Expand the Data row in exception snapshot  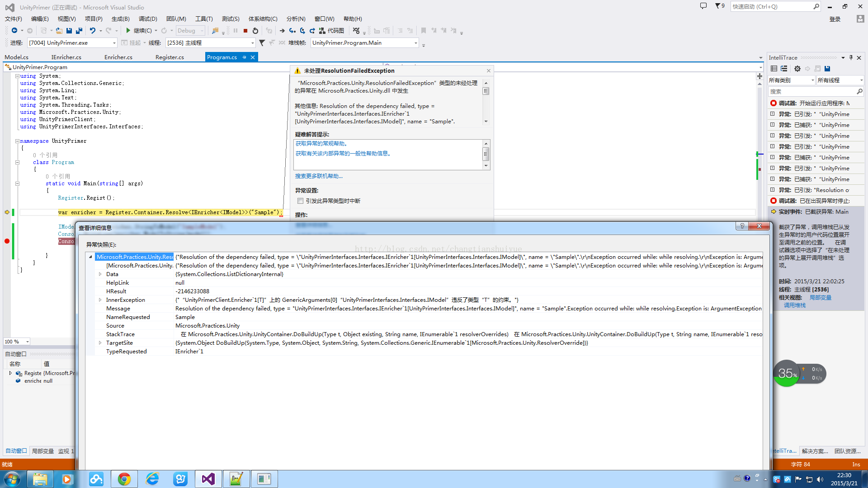tap(100, 274)
